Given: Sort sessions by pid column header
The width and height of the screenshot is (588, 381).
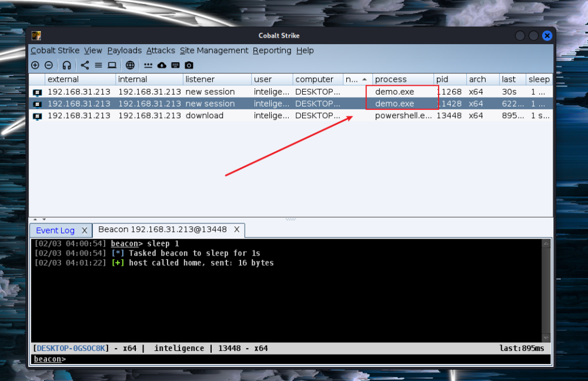Looking at the screenshot, I should [450, 79].
